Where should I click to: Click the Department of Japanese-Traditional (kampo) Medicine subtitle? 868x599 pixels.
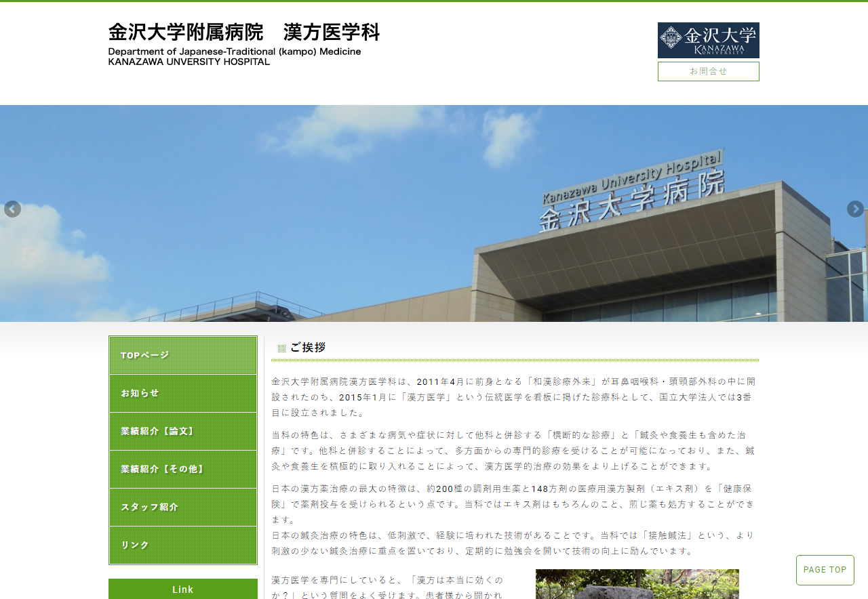point(235,51)
